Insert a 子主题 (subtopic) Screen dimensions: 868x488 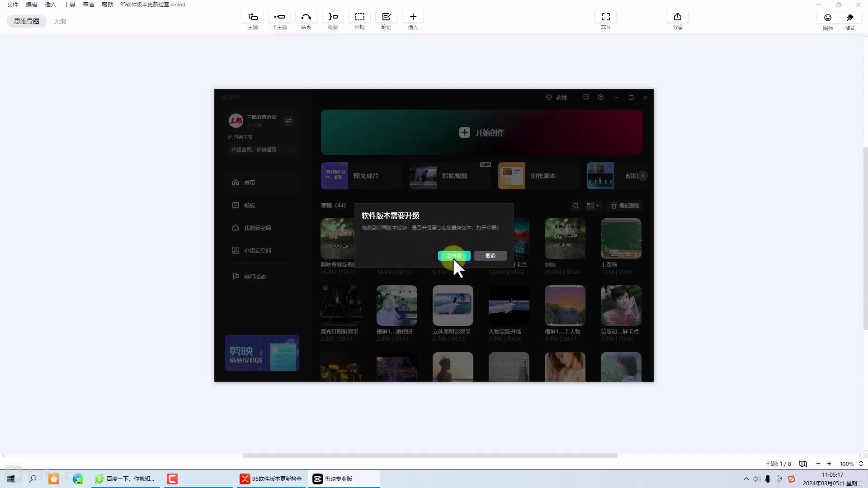coord(279,20)
